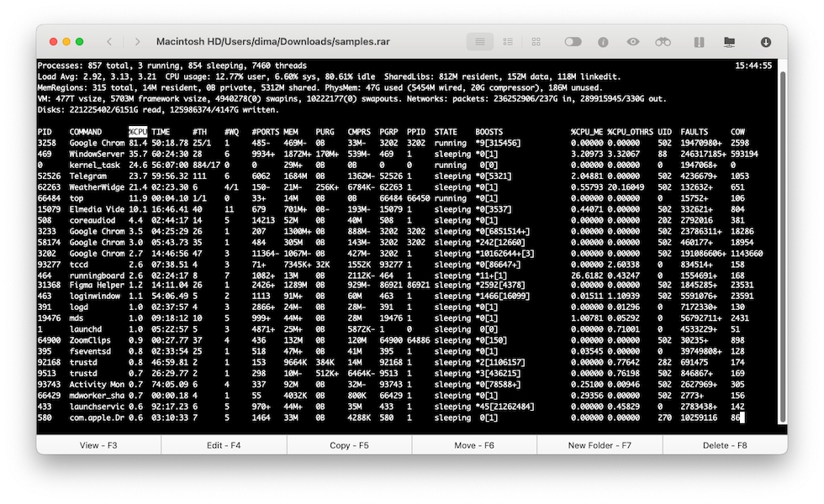
Task: Switch to the full list view mode
Action: [x=479, y=41]
